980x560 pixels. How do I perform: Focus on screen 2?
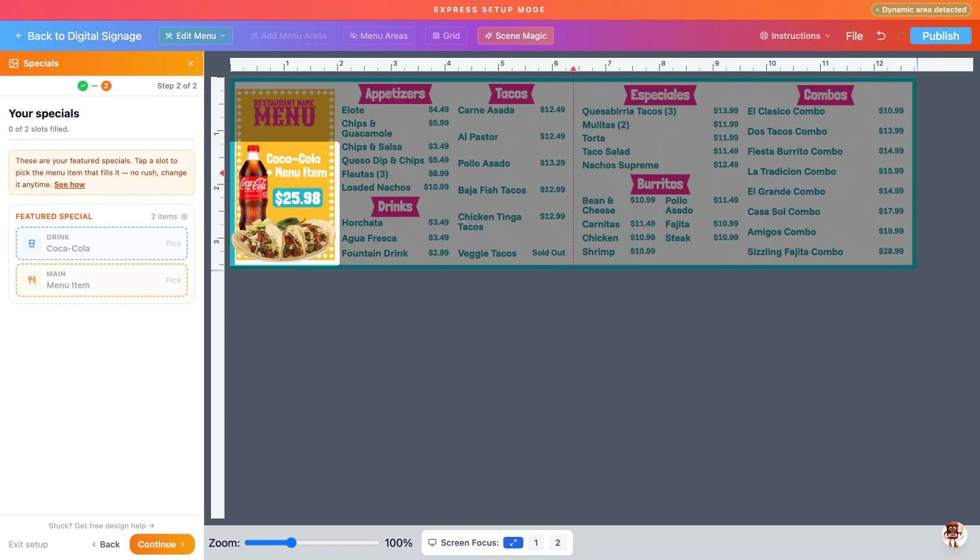(558, 542)
